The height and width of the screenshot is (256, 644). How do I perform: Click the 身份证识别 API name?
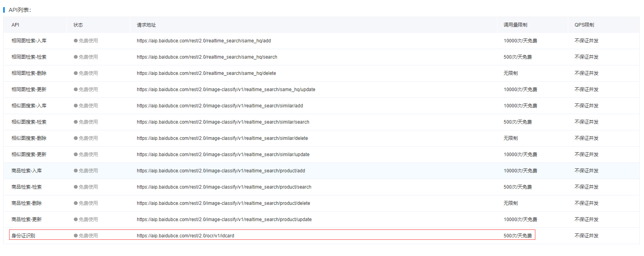click(23, 236)
